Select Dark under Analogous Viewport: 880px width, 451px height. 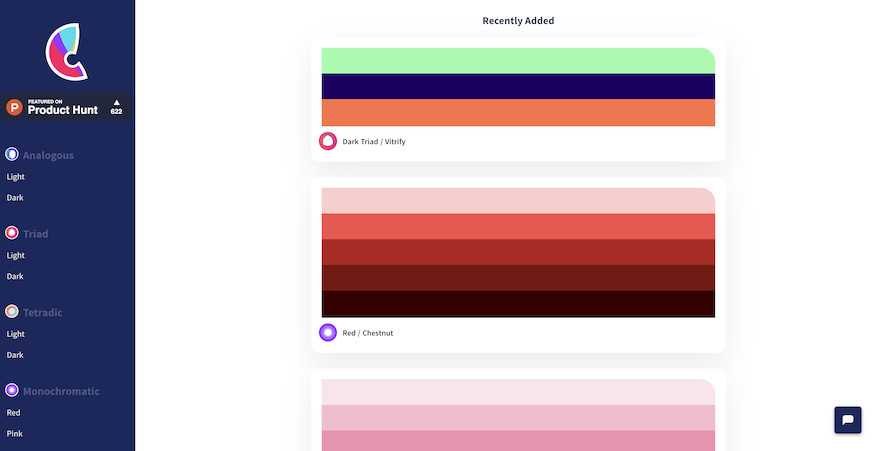[x=15, y=197]
